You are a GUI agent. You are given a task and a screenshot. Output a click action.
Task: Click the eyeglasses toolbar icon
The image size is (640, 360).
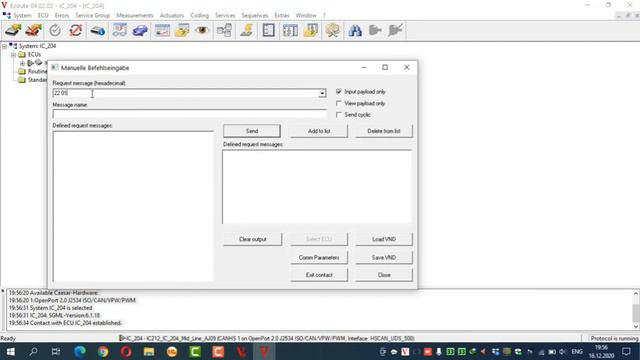point(120,31)
